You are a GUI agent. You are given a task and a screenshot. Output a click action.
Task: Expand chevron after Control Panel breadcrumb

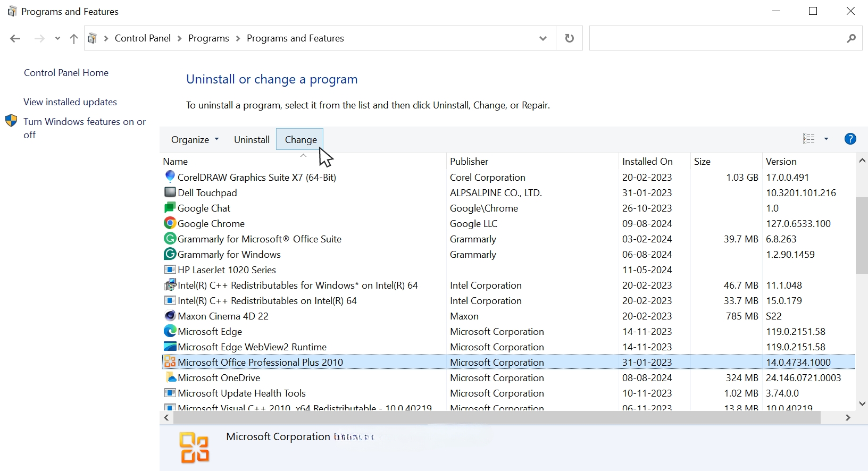pyautogui.click(x=179, y=38)
